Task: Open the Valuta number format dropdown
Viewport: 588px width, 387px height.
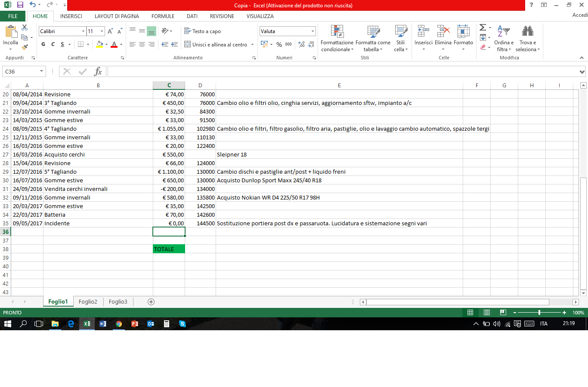Action: pos(313,31)
